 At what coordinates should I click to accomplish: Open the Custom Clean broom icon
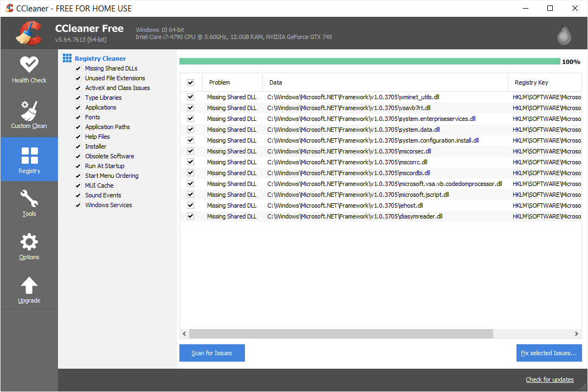[29, 110]
